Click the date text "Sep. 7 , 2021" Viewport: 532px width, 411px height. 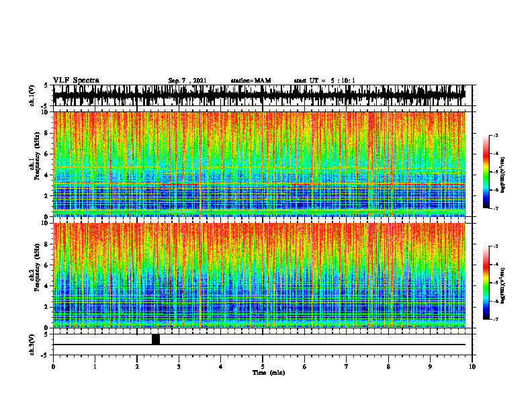pyautogui.click(x=187, y=81)
